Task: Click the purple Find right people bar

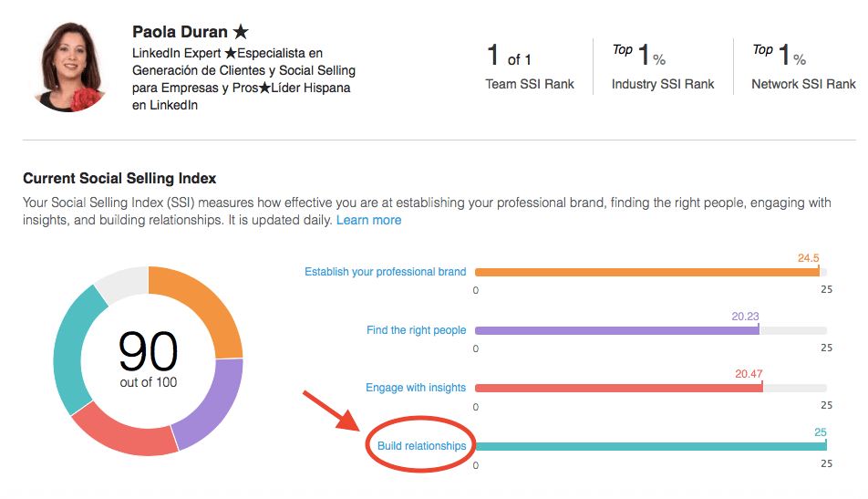Action: point(617,330)
